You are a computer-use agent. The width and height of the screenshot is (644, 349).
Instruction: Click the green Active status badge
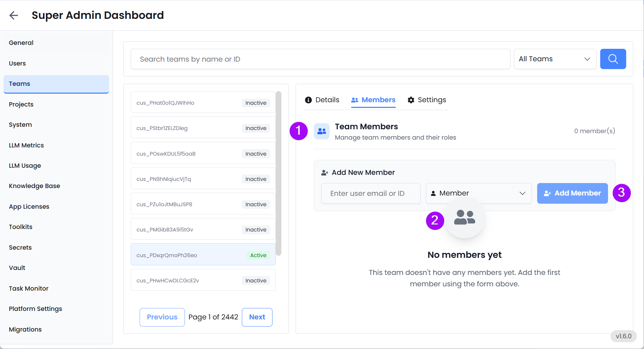258,255
